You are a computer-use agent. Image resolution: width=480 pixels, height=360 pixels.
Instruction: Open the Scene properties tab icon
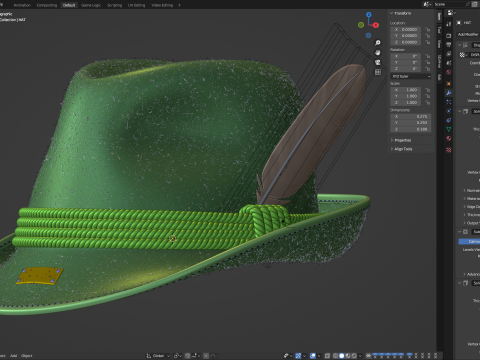[x=449, y=63]
